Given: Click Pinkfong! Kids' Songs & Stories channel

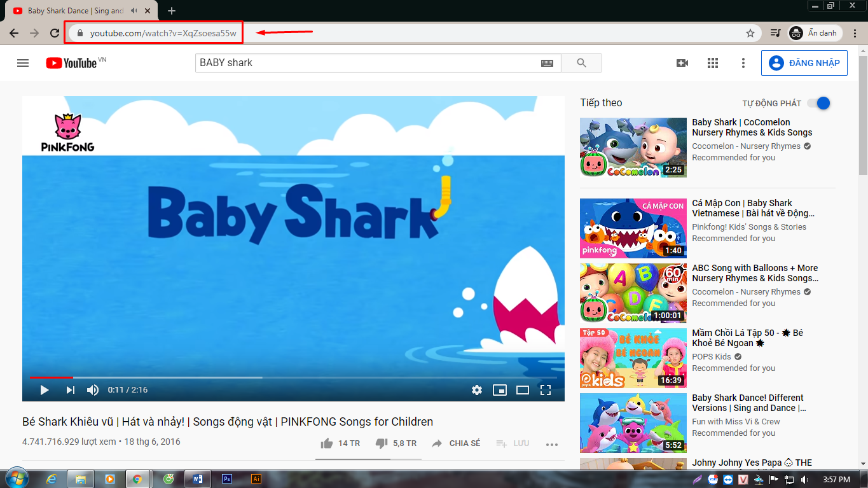Looking at the screenshot, I should click(749, 227).
